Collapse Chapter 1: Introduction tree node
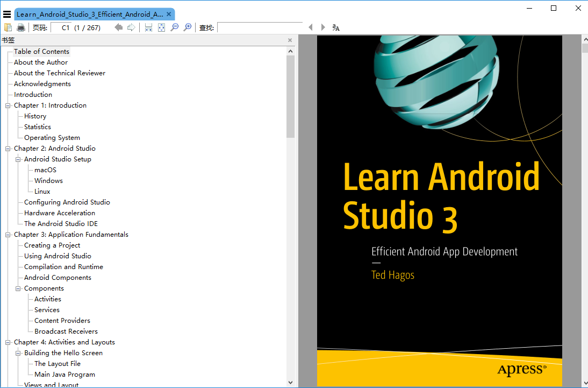The image size is (588, 388). coord(8,105)
